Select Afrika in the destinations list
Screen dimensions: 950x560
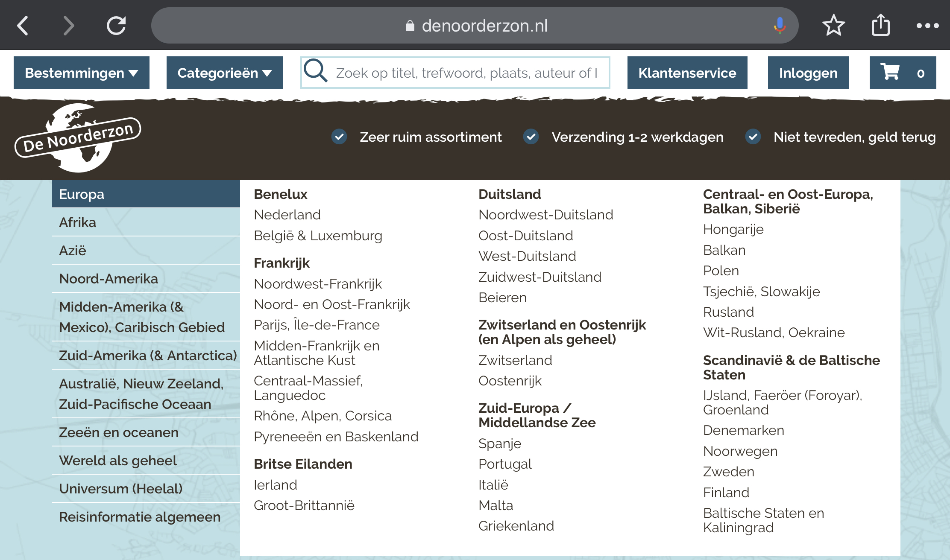tap(78, 222)
